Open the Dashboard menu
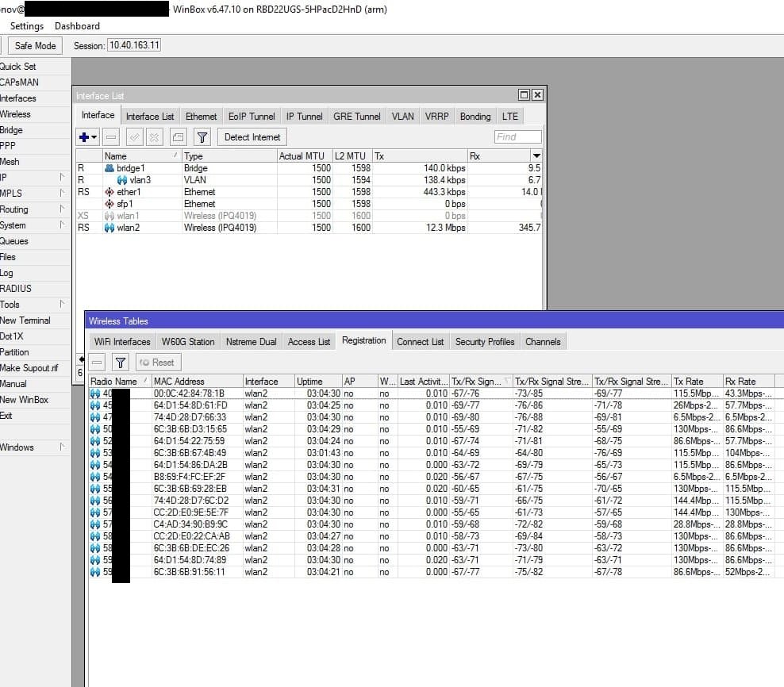 click(x=77, y=26)
